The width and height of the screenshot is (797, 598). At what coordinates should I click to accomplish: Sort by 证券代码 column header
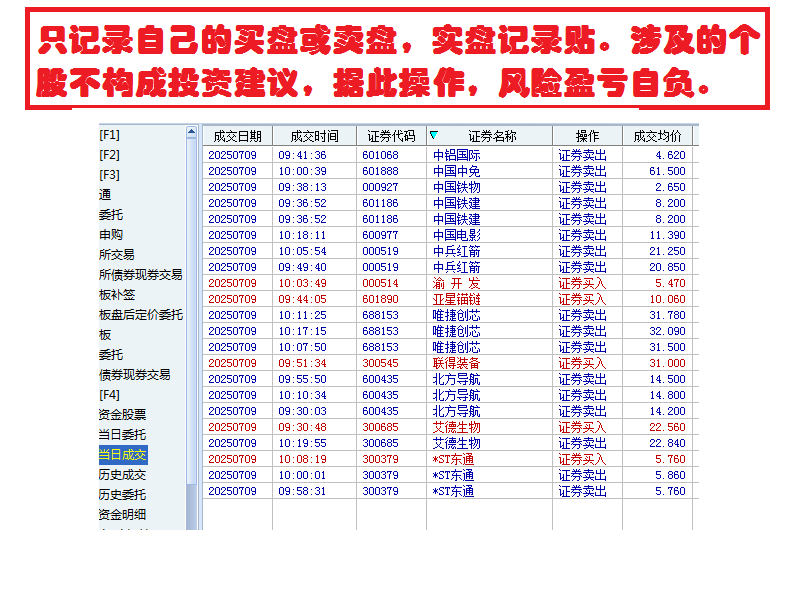point(391,136)
